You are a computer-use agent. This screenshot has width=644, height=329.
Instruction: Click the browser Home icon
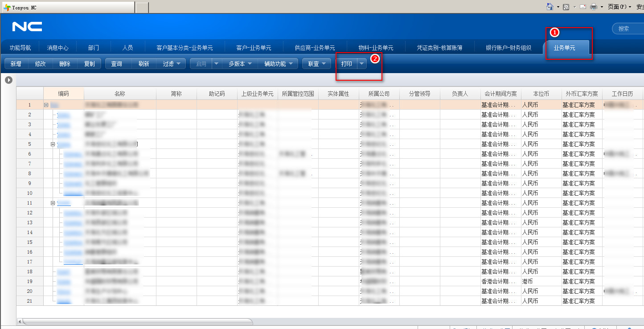click(x=550, y=7)
